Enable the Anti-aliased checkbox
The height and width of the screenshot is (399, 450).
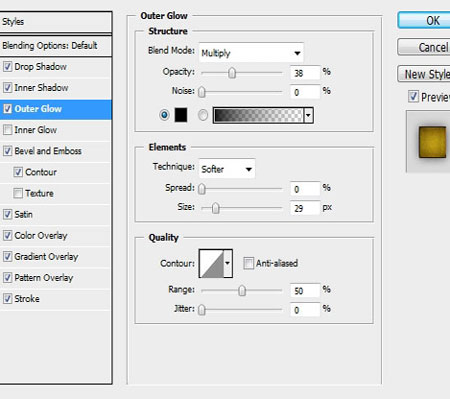248,263
